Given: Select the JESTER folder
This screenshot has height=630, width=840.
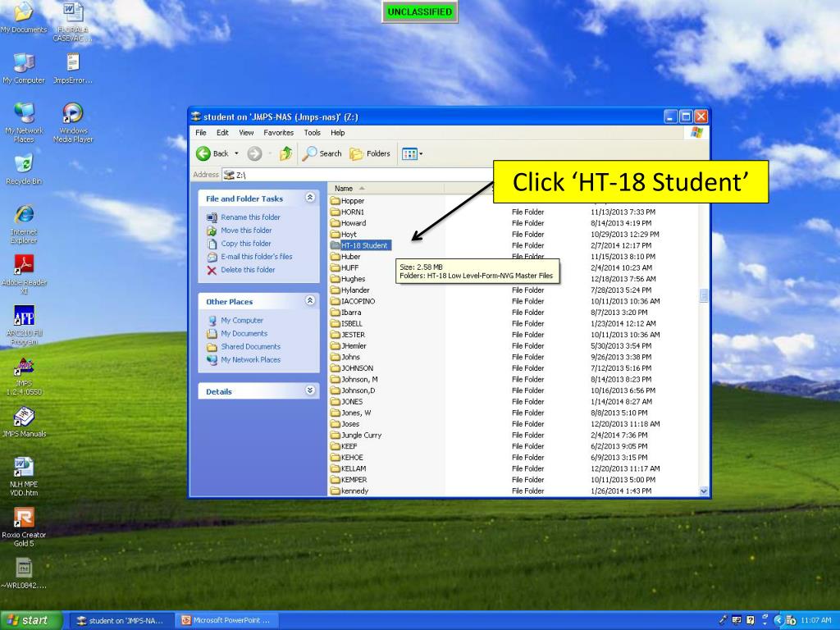Looking at the screenshot, I should point(347,335).
